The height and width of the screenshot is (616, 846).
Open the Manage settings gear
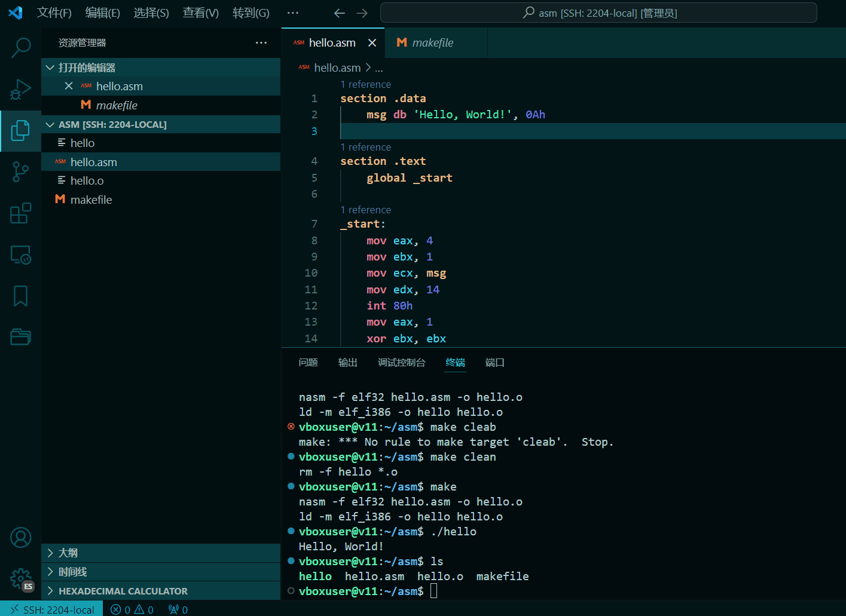[20, 578]
